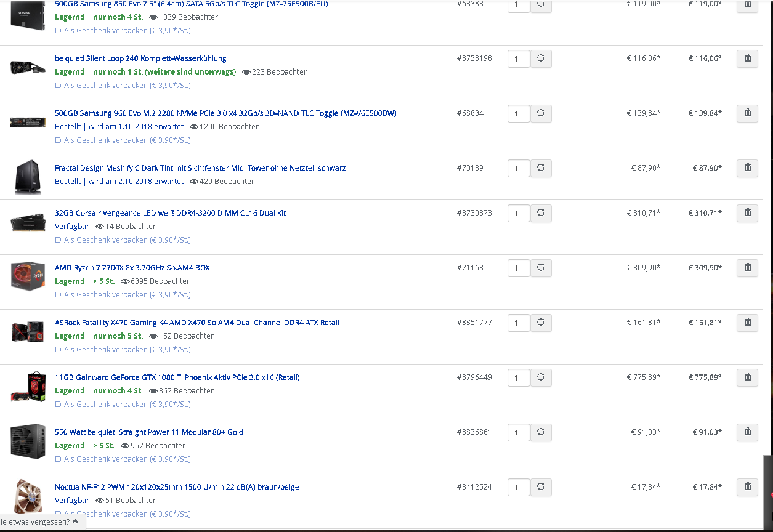Delete AMD Ryzen 7 2700X from cart

747,268
